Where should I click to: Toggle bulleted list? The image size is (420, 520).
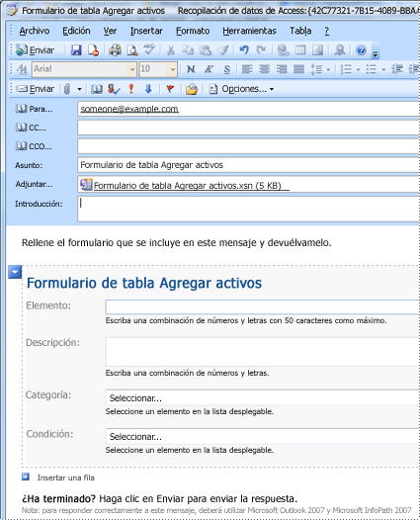372,69
